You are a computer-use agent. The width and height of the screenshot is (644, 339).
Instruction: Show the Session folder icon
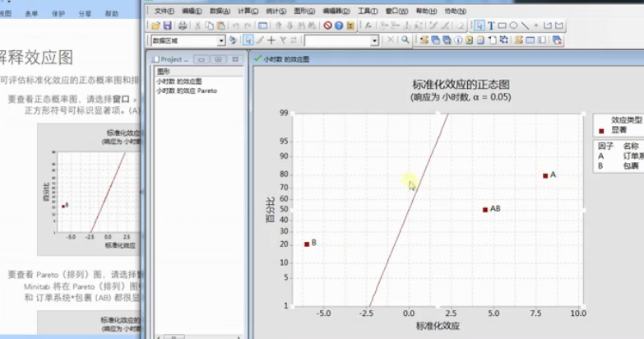pyautogui.click(x=424, y=39)
